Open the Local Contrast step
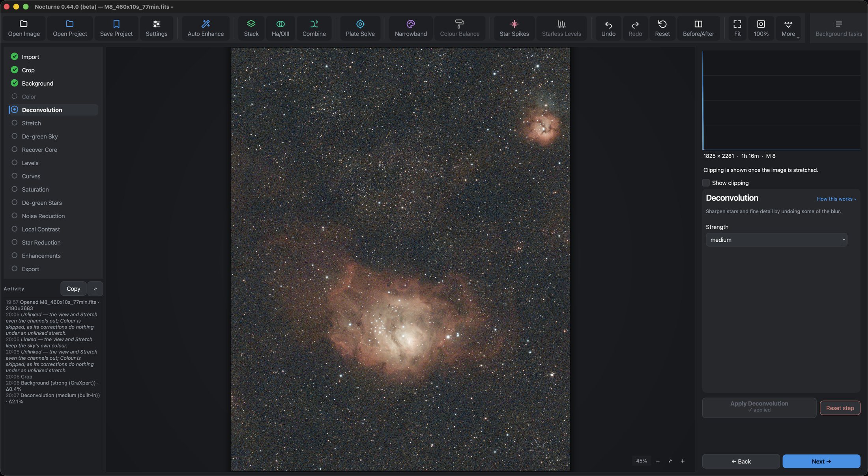Viewport: 868px width, 476px height. [53, 229]
